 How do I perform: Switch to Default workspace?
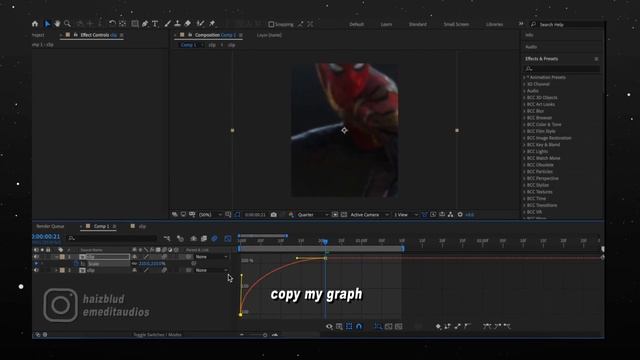(x=356, y=24)
